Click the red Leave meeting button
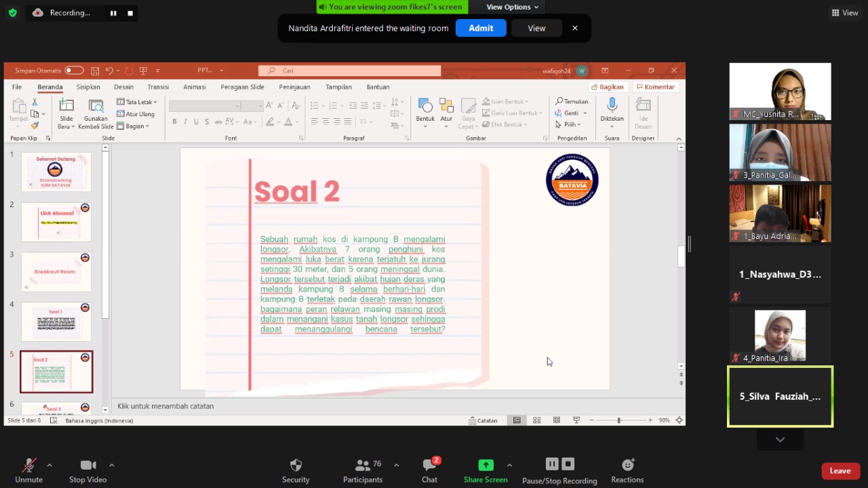Screen dimensions: 868x488 pos(840,471)
